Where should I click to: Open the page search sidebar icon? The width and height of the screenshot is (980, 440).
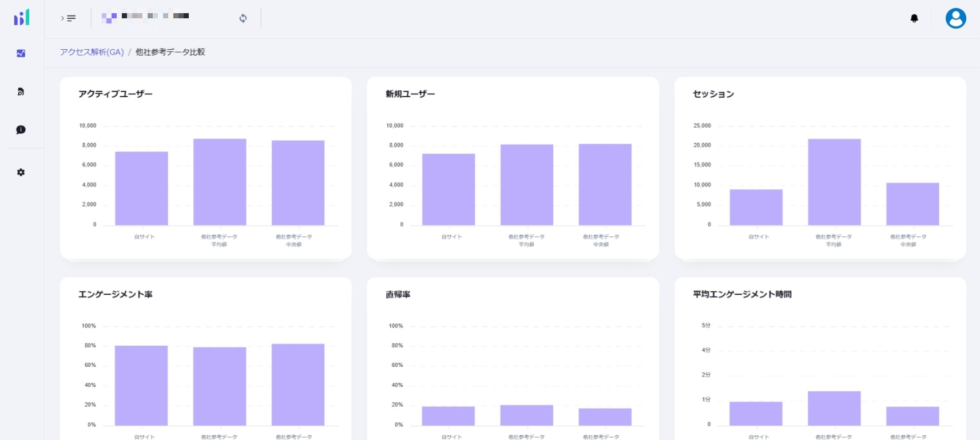pos(21,92)
